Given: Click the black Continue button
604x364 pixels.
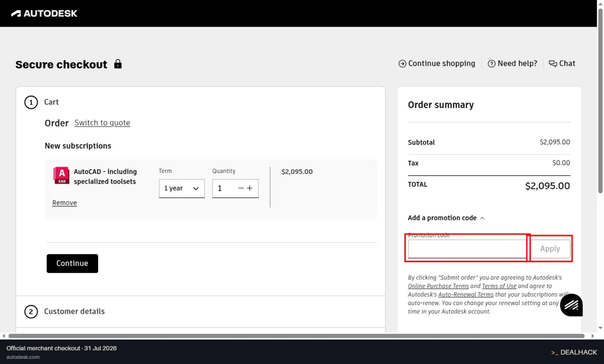Looking at the screenshot, I should click(x=72, y=263).
